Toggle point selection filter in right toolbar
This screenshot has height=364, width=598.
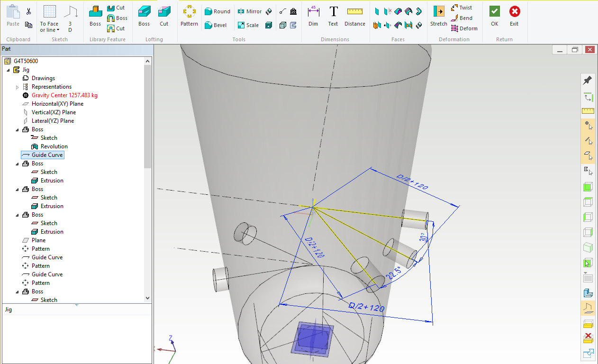588,126
